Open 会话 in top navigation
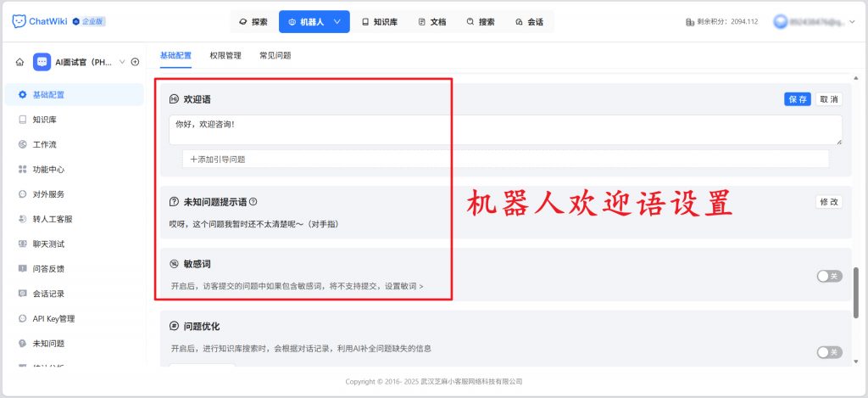This screenshot has width=868, height=398. point(529,22)
